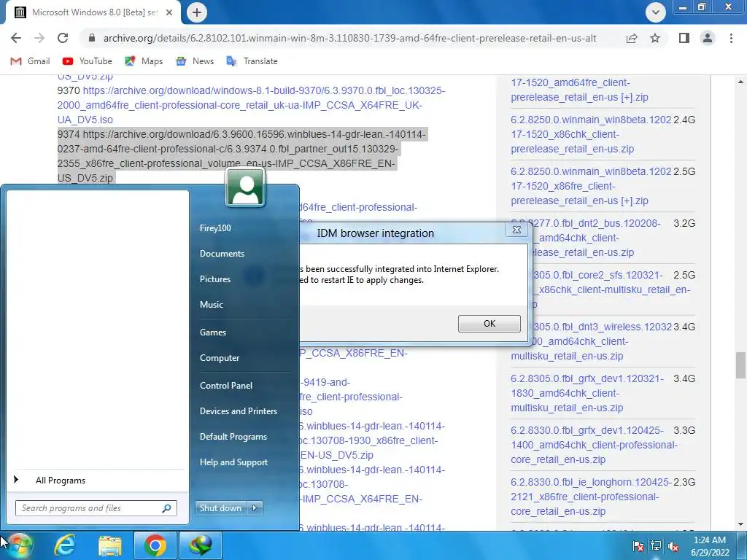Open the Chrome three-dot menu

click(x=731, y=38)
